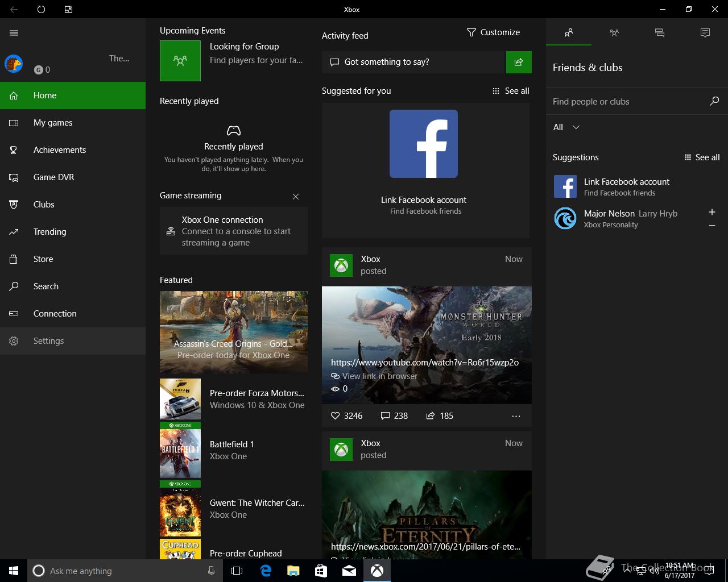
Task: Open comments on Monster Hunter post
Action: click(394, 416)
